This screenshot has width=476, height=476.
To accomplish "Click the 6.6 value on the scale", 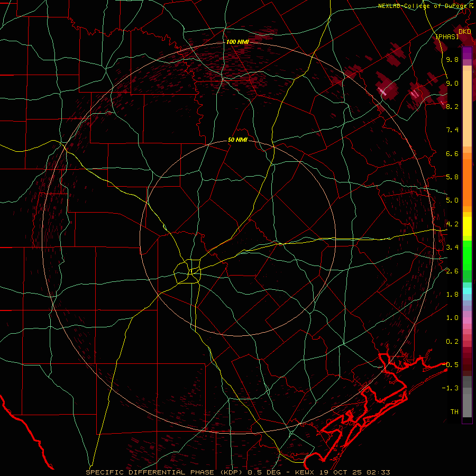I will tap(452, 153).
